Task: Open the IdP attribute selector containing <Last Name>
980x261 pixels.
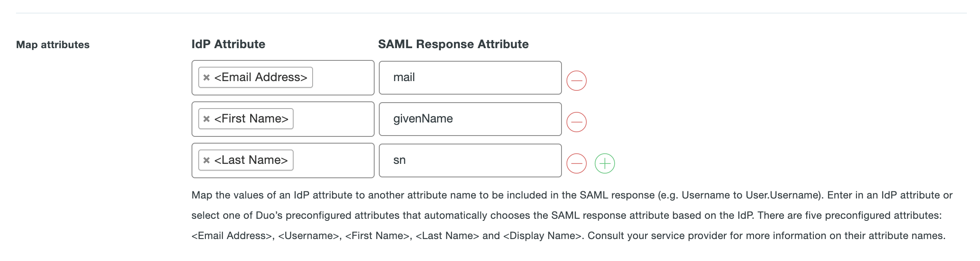Action: [332, 160]
